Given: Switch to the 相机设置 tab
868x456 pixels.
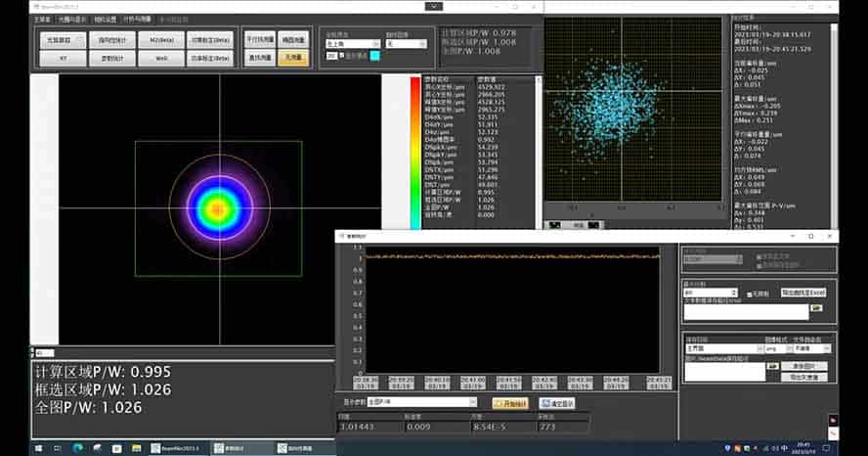Looking at the screenshot, I should pos(105,19).
